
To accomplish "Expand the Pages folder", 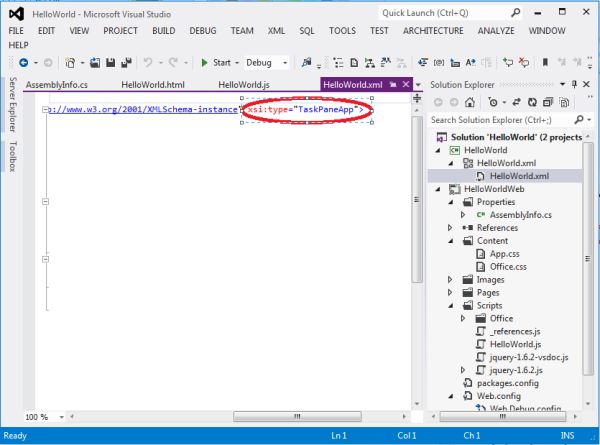I will 450,293.
